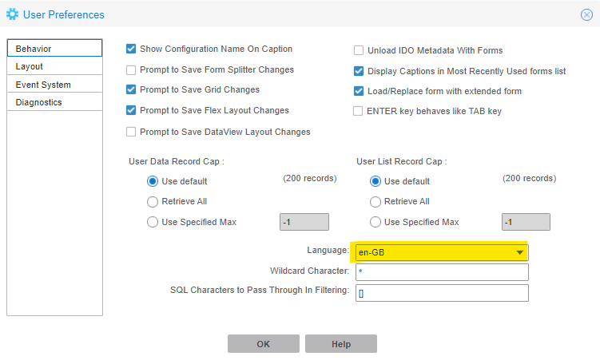The width and height of the screenshot is (600, 364).
Task: Click the Help button
Action: (340, 344)
